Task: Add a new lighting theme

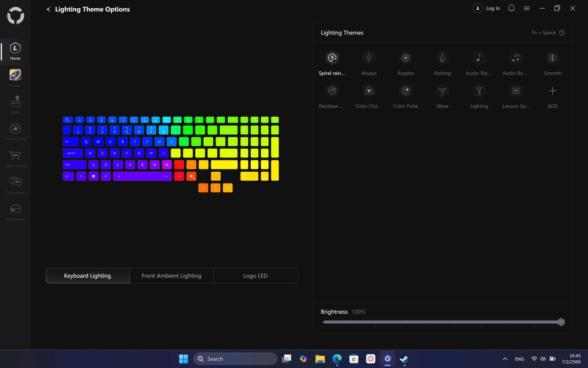Action: pyautogui.click(x=552, y=91)
